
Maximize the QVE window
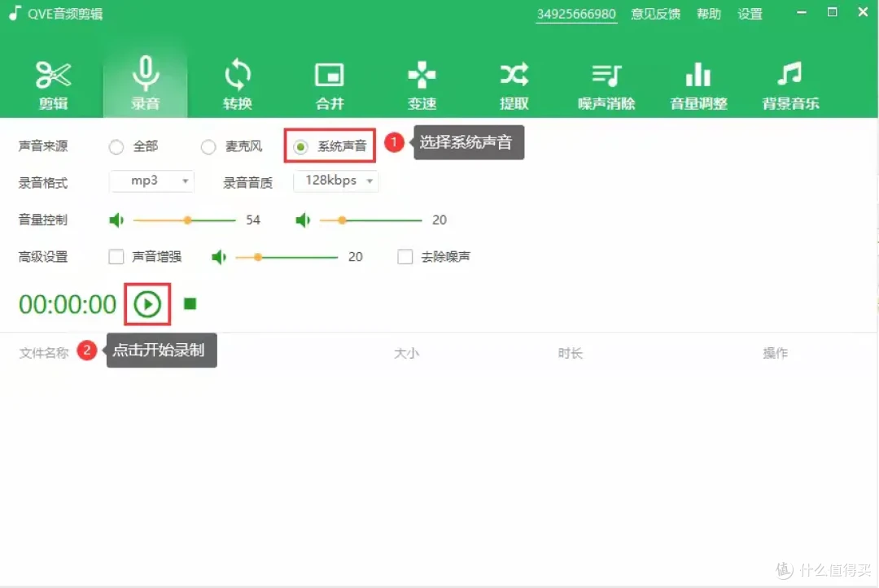coord(833,12)
